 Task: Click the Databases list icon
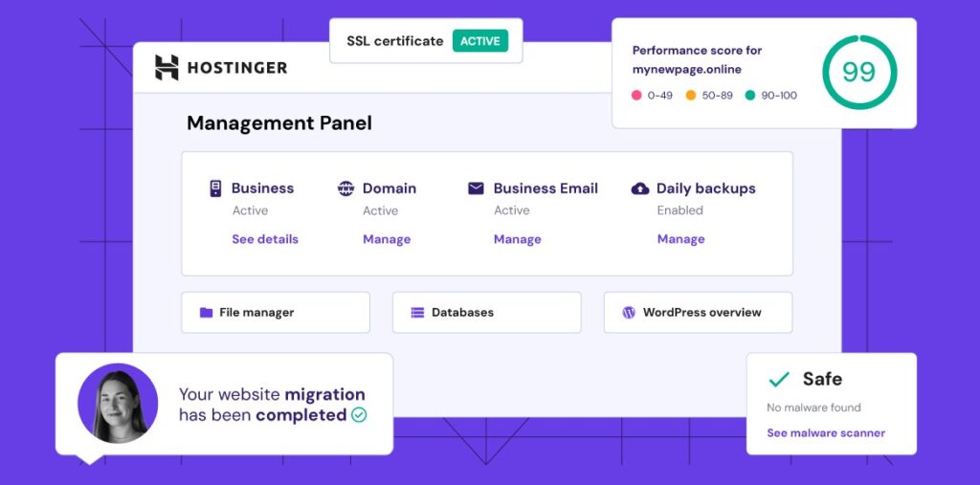tap(417, 313)
